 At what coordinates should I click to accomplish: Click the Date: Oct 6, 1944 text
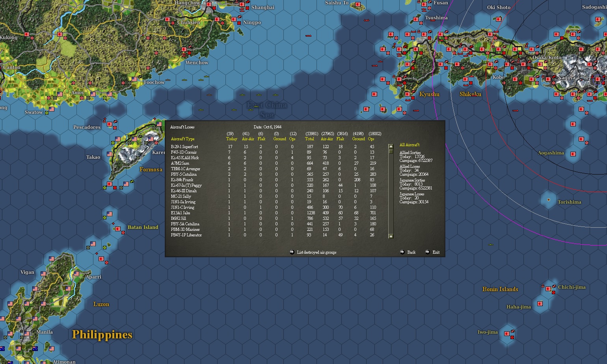click(x=268, y=127)
